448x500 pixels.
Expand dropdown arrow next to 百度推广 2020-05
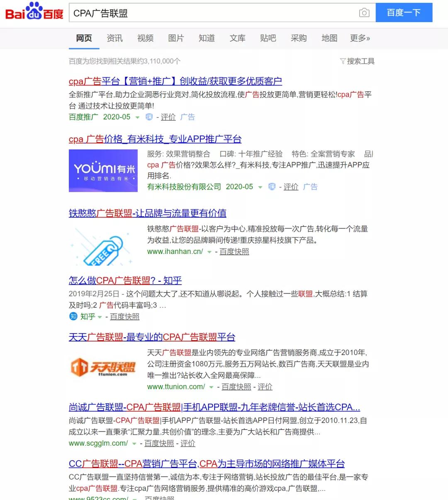click(137, 117)
